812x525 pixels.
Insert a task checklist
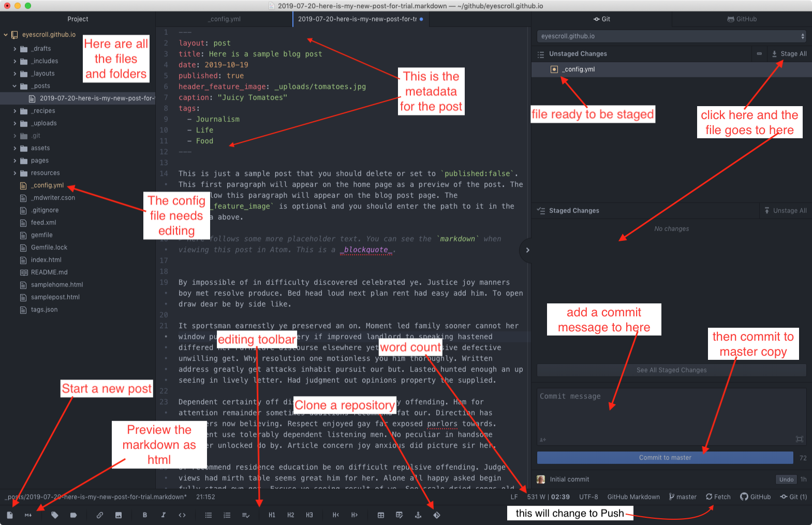(x=246, y=515)
